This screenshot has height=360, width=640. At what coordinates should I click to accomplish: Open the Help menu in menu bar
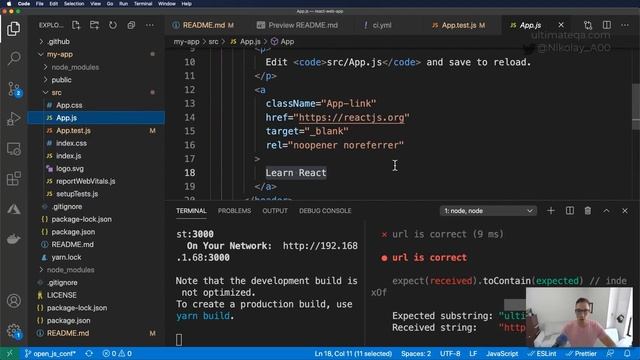tap(187, 4)
